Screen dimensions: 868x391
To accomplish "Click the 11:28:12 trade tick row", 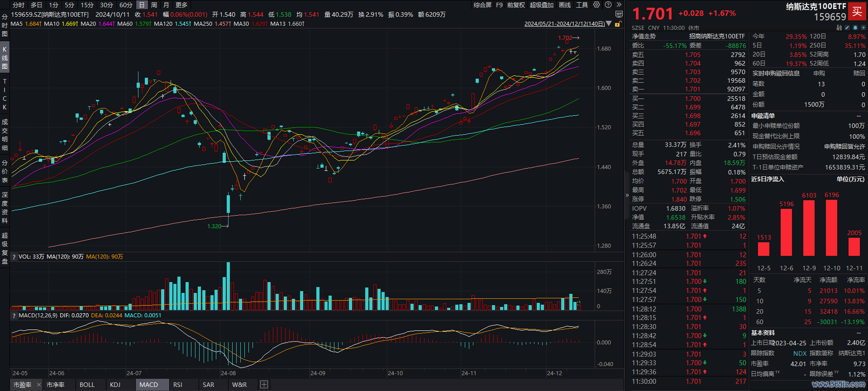I will click(689, 309).
